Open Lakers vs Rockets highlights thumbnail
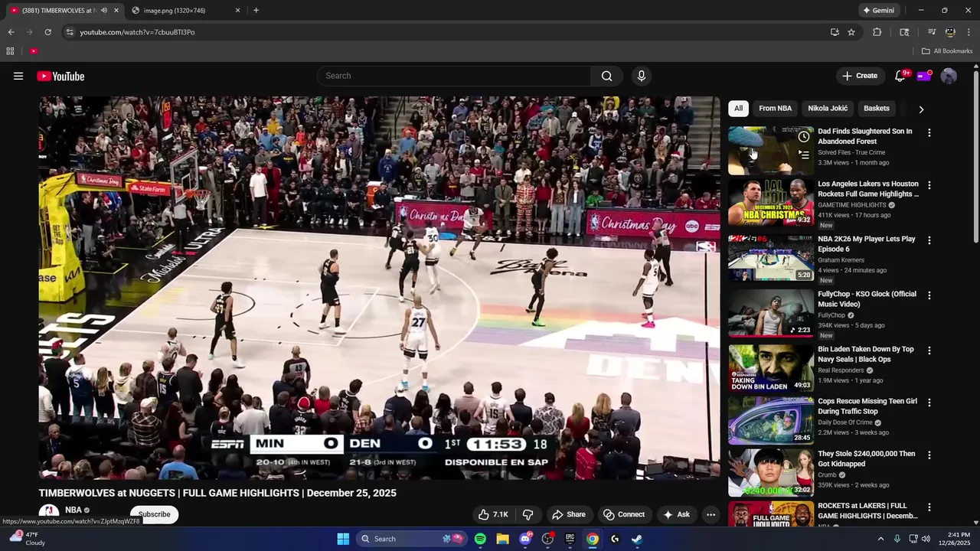The width and height of the screenshot is (980, 551). [771, 203]
